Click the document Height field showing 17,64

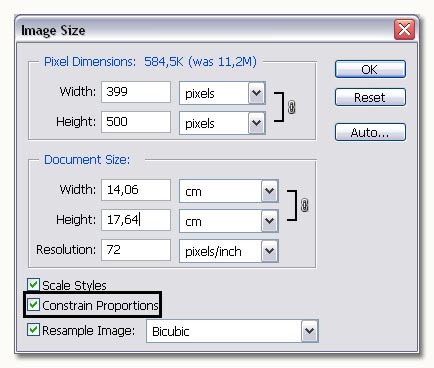[136, 220]
